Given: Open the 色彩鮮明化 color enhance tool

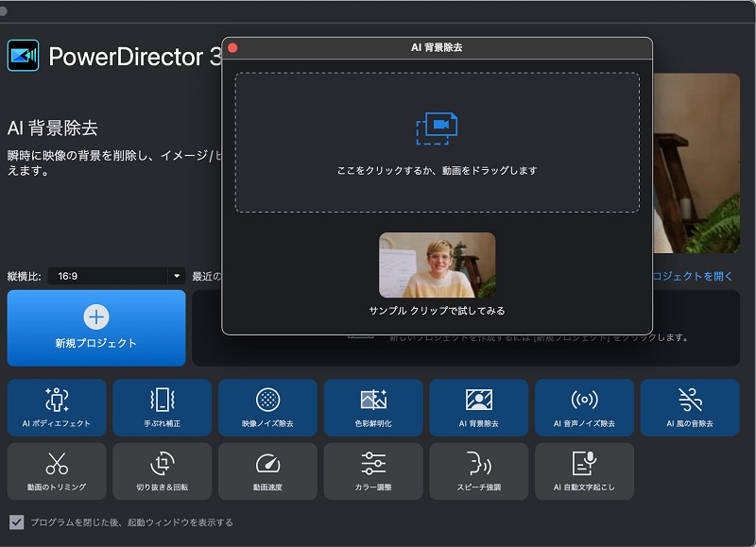Looking at the screenshot, I should coord(372,407).
